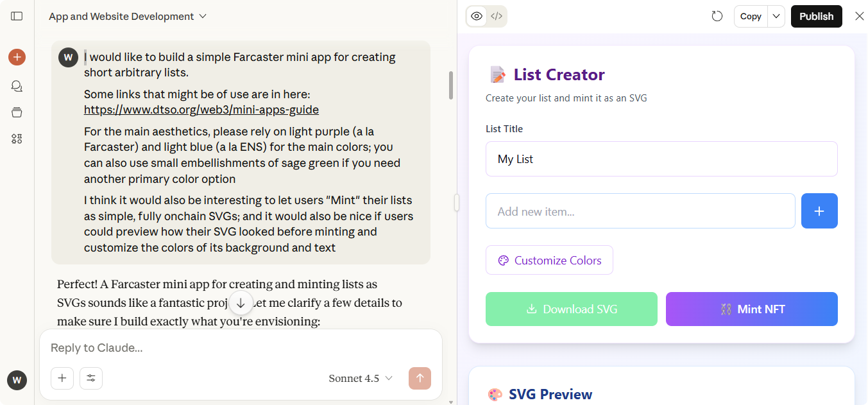The image size is (868, 405).
Task: Open the Artifacts icon in sidebar
Action: pos(17,139)
